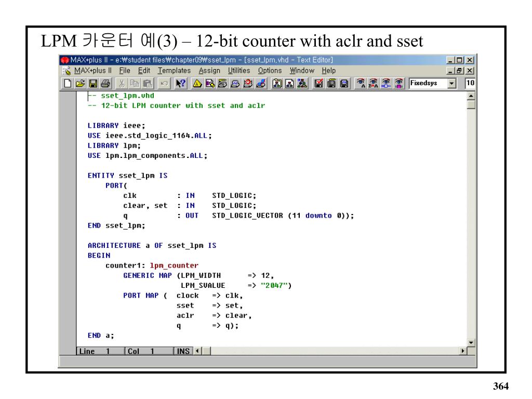Open the Timing Analyzer clock icon
The height and width of the screenshot is (399, 532).
[x=248, y=83]
